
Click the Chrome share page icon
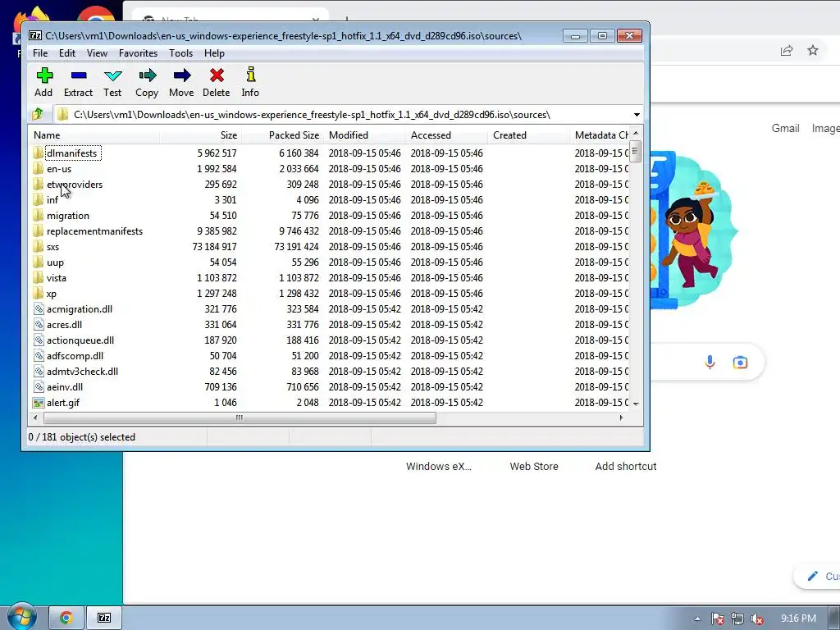pyautogui.click(x=787, y=50)
